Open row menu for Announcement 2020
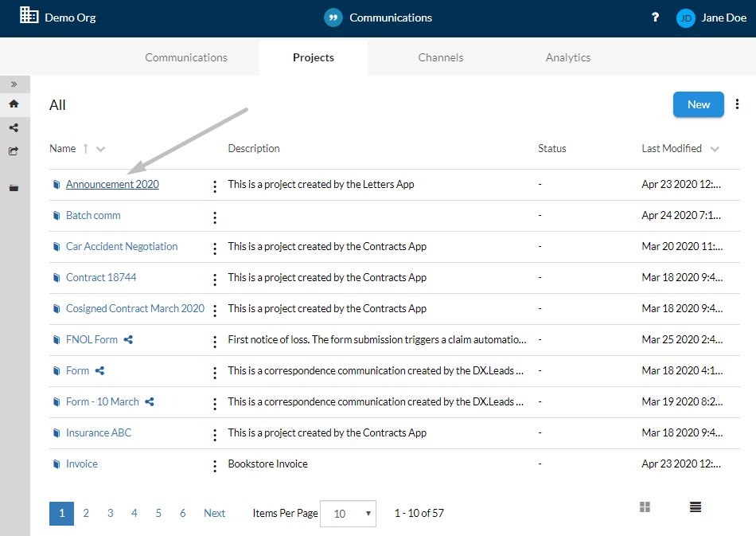756x536 pixels. pyautogui.click(x=215, y=186)
